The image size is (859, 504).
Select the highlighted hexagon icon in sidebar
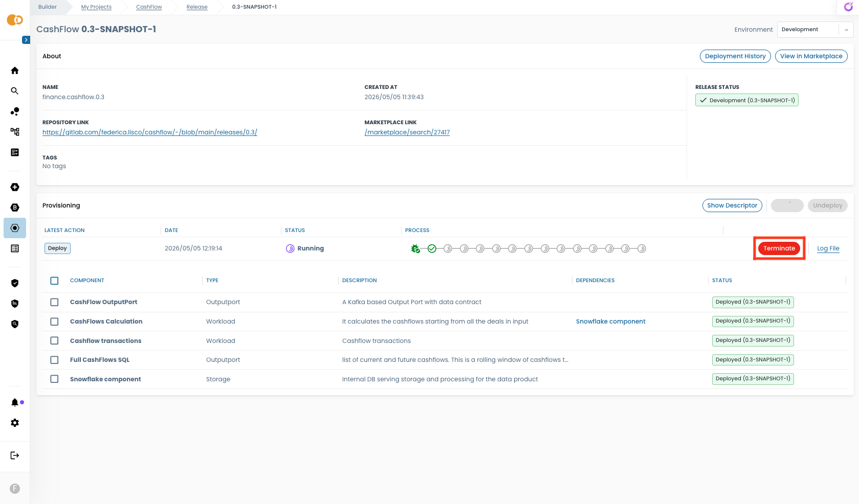point(15,228)
